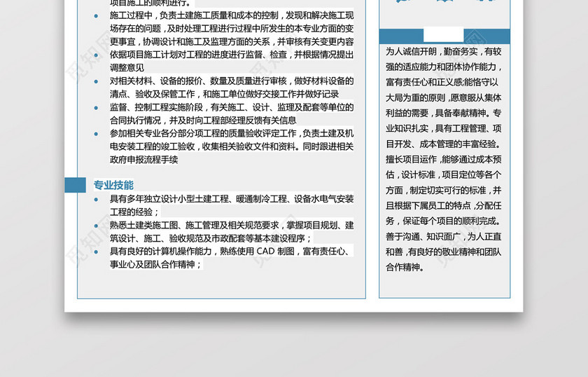Click the line 场存在的问题,及时处理工程进行过程
588x377 pixels.
tap(232, 29)
